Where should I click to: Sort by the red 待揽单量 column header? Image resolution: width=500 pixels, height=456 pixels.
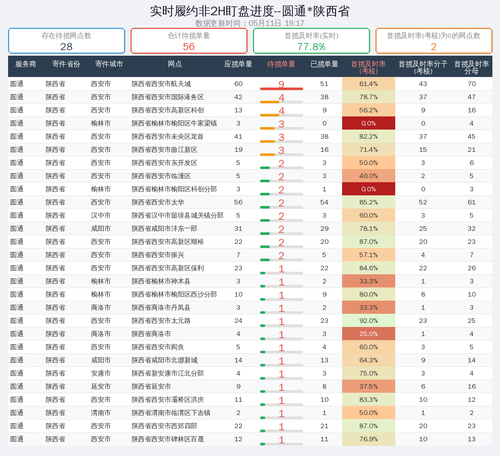[281, 64]
